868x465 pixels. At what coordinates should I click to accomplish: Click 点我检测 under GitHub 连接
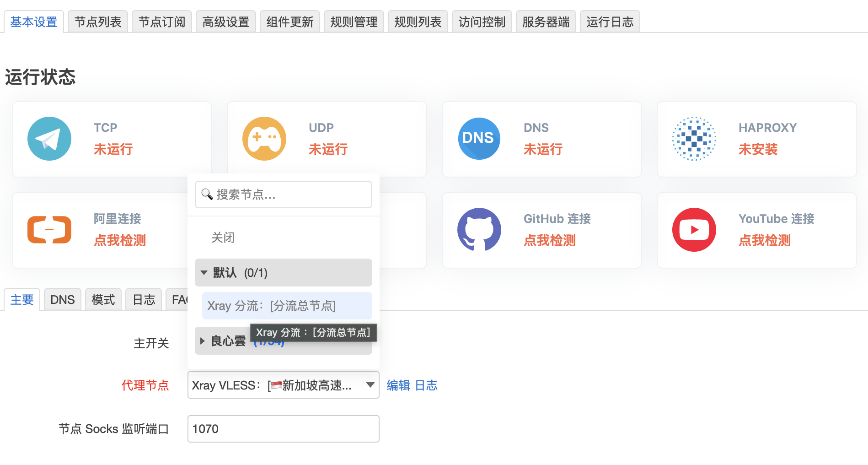550,240
